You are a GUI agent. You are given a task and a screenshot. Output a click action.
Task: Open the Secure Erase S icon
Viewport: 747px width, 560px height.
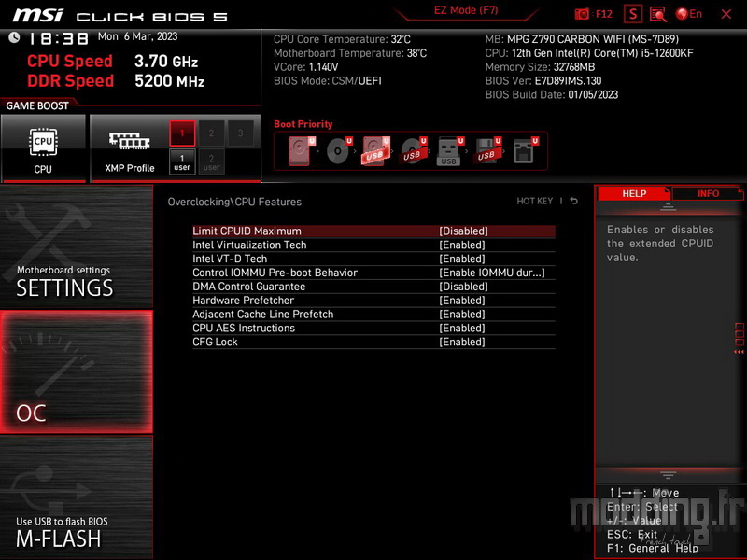click(x=633, y=14)
